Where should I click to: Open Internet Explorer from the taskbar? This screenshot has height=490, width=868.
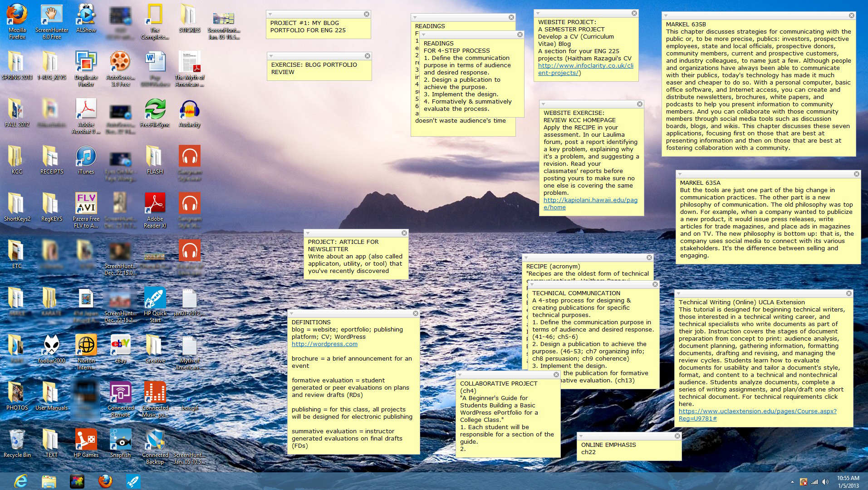pos(20,481)
